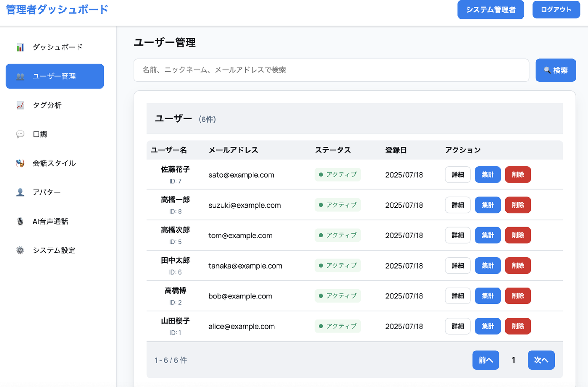The height and width of the screenshot is (387, 588).
Task: Select the ユーザー管理 sidebar item
Action: click(x=55, y=76)
